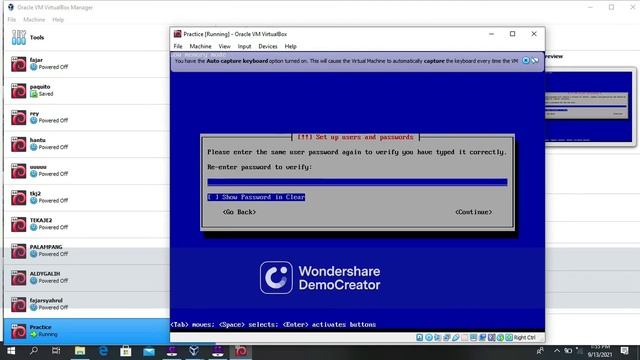Open the audio indicator in VM status bar

438,338
